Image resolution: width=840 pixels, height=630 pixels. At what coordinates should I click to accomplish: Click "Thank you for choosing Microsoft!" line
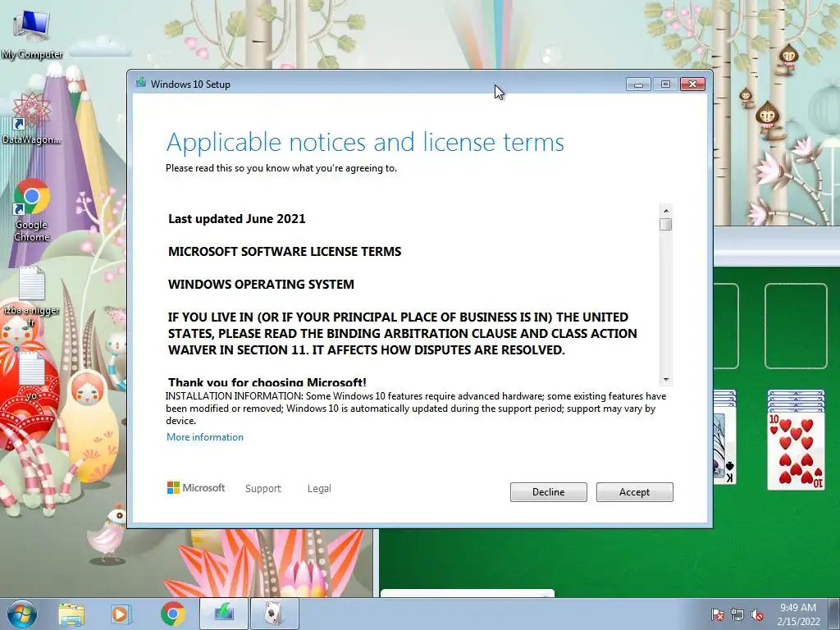click(267, 382)
